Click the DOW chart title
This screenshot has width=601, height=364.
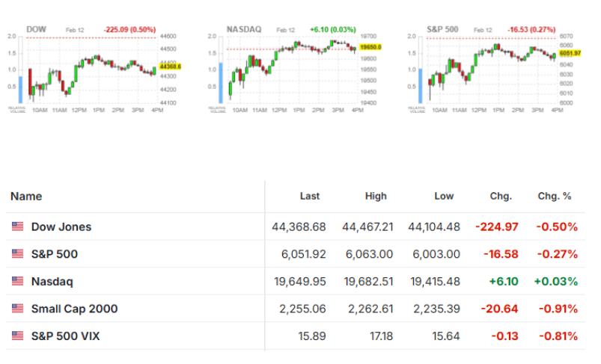(36, 29)
